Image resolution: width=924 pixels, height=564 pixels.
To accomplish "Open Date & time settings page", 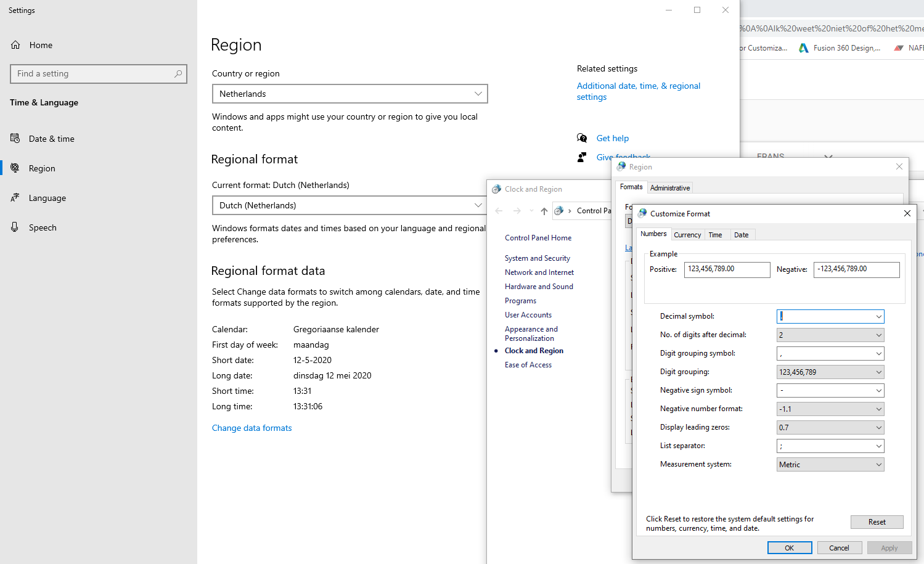I will [x=51, y=139].
